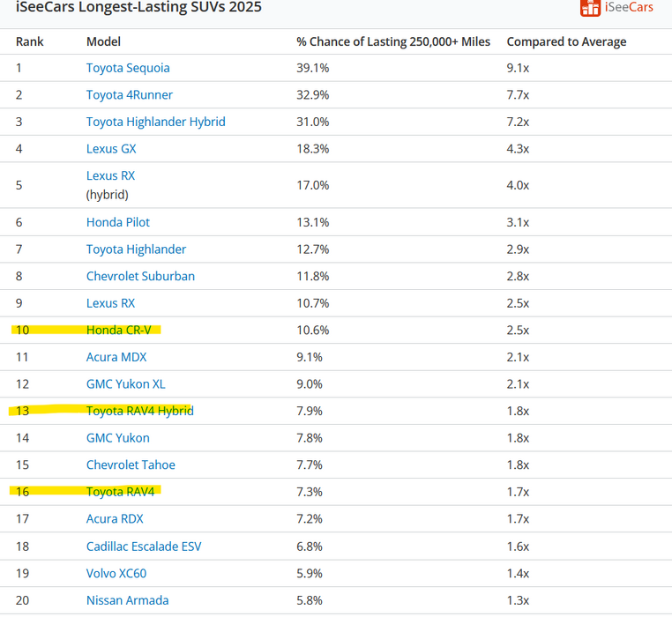The width and height of the screenshot is (672, 617).
Task: Click the Toyota RAV4 link in rank 16
Action: point(120,492)
